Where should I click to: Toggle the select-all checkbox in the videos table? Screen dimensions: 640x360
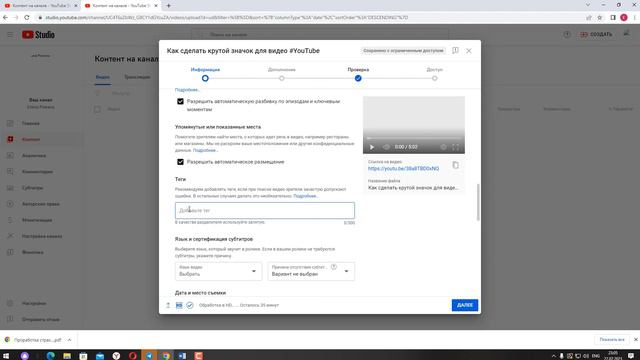click(x=97, y=109)
